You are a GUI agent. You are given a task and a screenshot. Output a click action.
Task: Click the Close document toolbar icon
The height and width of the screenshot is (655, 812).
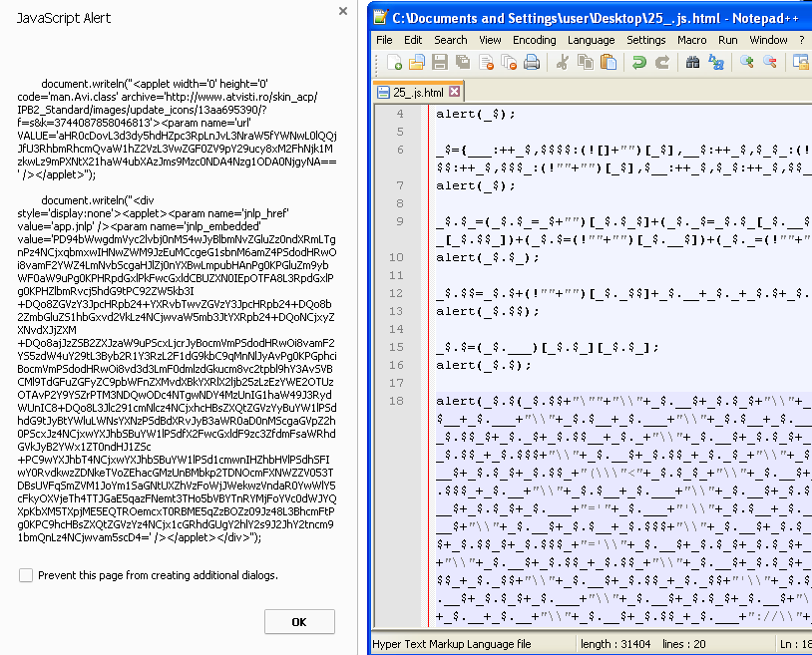[x=486, y=62]
